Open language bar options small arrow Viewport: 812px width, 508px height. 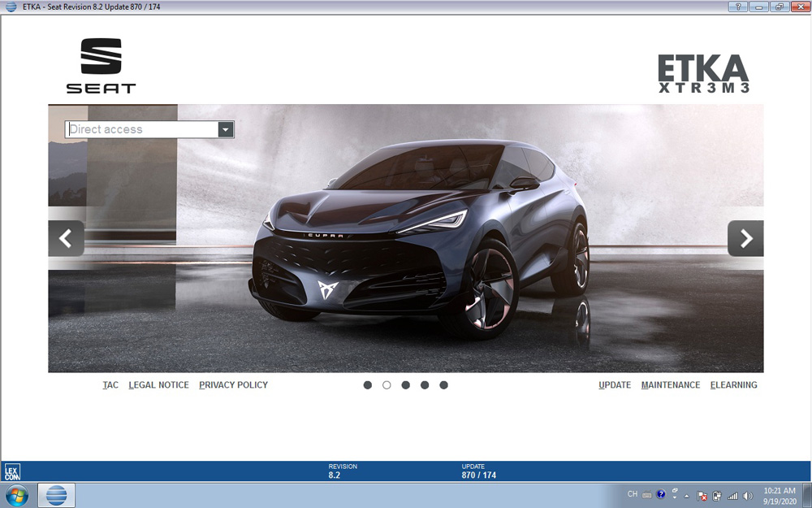pyautogui.click(x=675, y=497)
